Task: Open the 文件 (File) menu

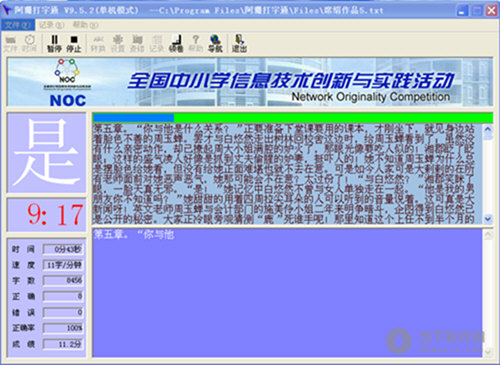Action: (x=18, y=25)
